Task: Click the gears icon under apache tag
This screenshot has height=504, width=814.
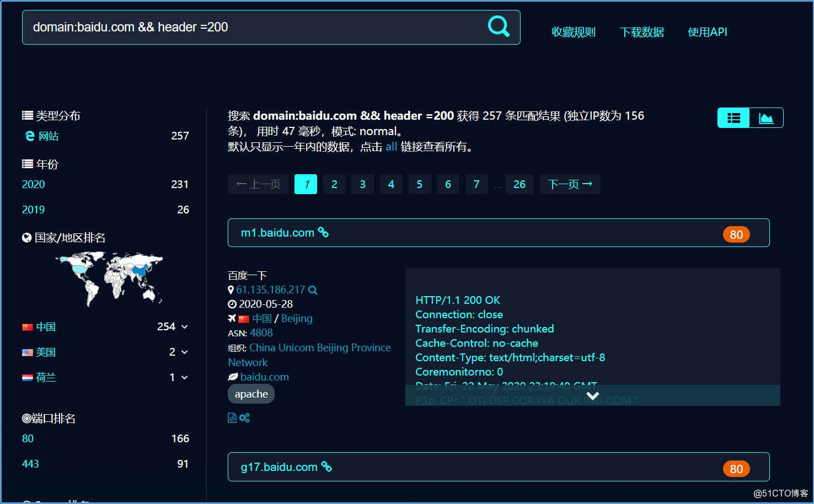Action: (244, 417)
